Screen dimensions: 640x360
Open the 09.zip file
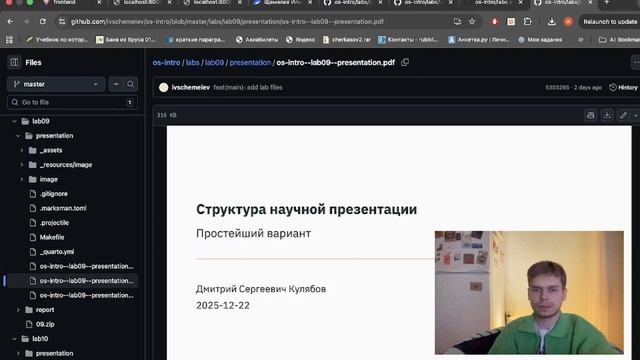click(x=45, y=324)
